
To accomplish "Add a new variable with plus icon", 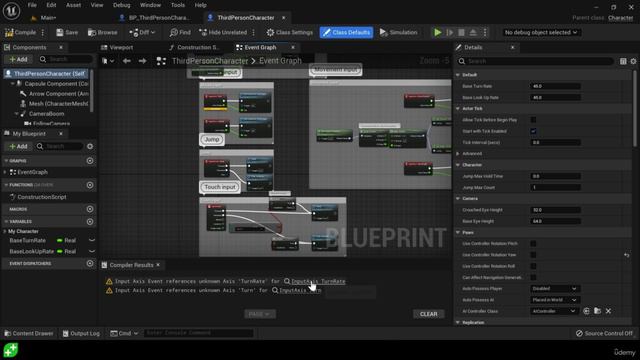I will 90,222.
